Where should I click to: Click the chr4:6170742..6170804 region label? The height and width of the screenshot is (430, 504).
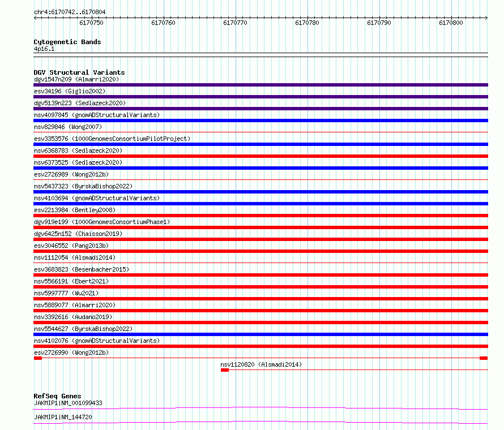coord(70,12)
